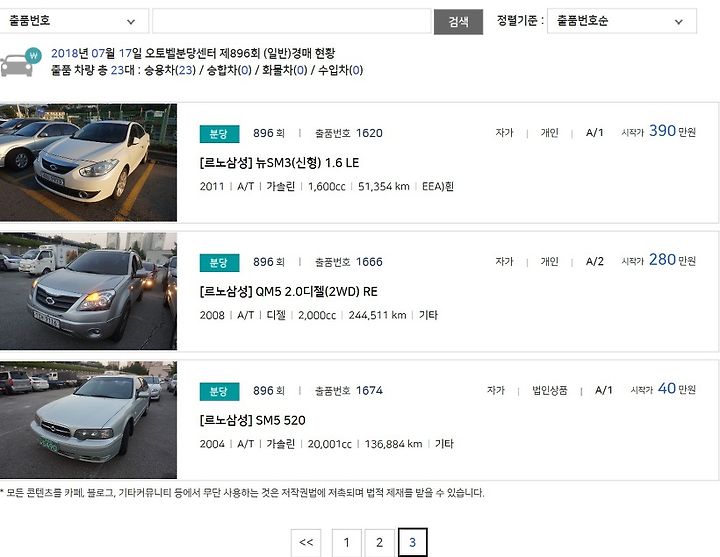Click starting price 390 만원
The width and height of the screenshot is (720, 557).
(672, 131)
